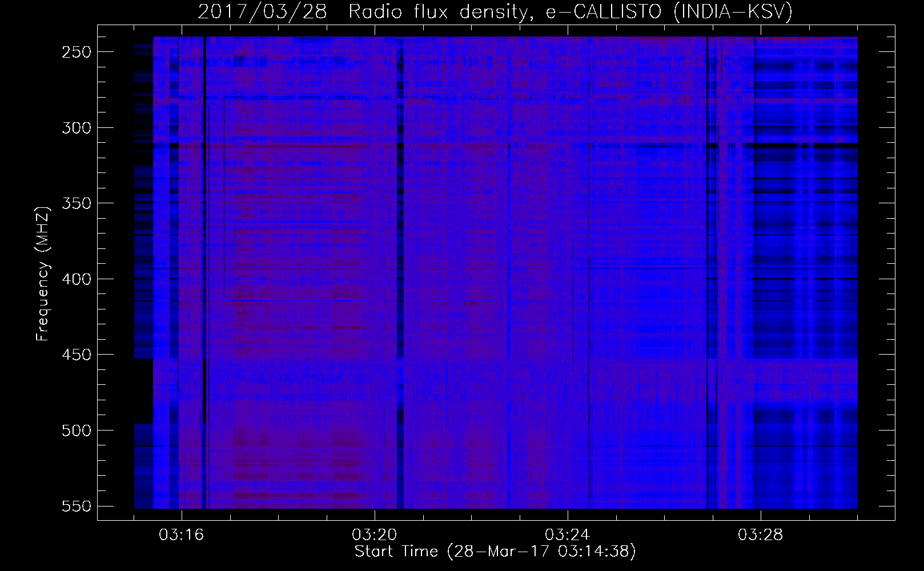This screenshot has width=924, height=571.
Task: Click the 250 frequency tick label
Action: coord(76,52)
